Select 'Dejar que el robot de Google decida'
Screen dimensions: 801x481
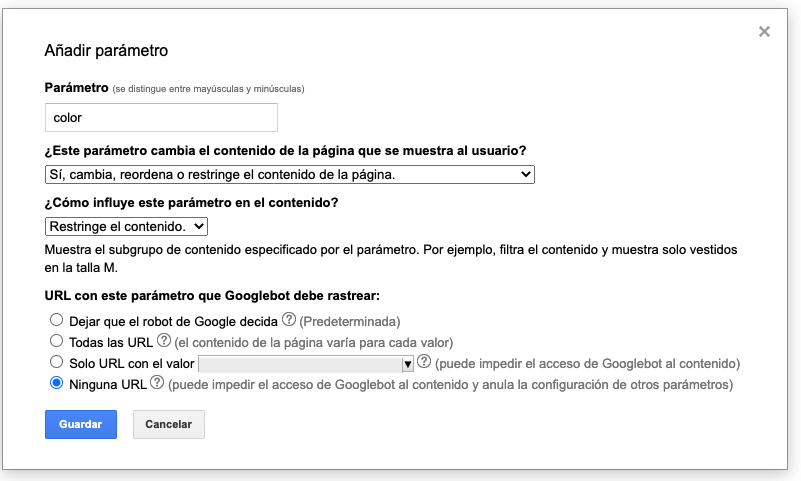[x=56, y=321]
